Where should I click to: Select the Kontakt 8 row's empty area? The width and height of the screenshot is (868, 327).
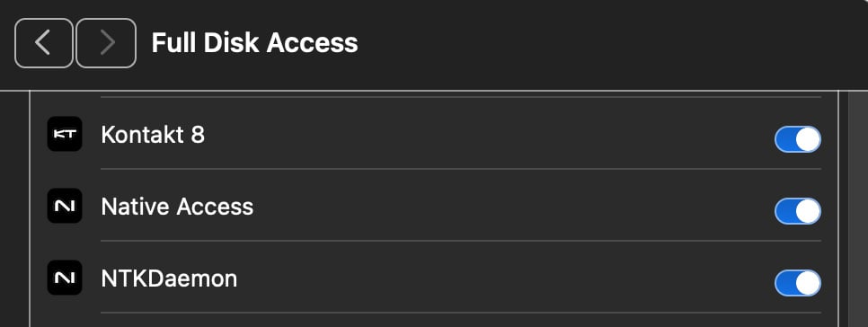487,135
